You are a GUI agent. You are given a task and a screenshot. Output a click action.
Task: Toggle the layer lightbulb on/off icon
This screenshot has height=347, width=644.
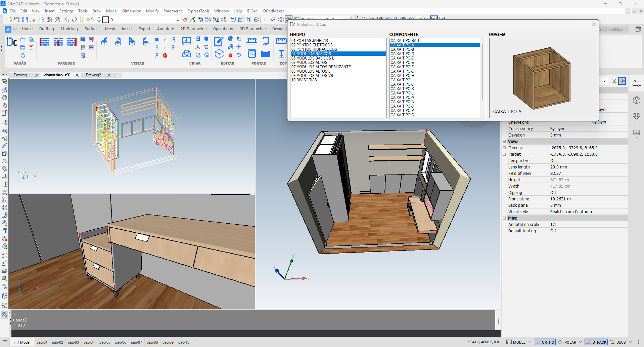pos(83,20)
